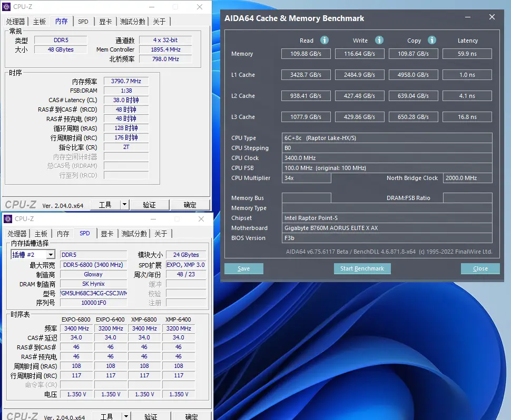The image size is (511, 420).
Task: Click CPU Type field 6C+8c Raptor Lake
Action: coord(387,138)
